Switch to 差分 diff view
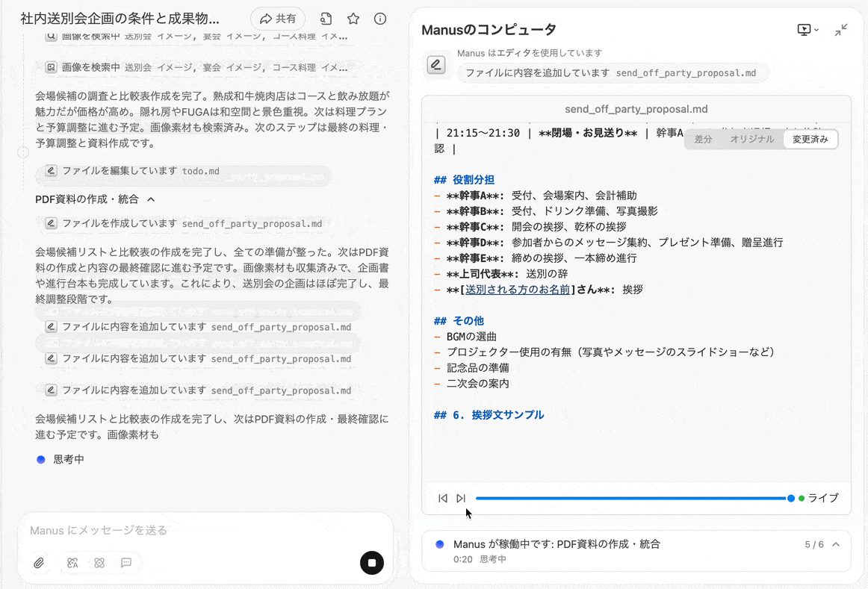This screenshot has height=589, width=868. coord(703,139)
